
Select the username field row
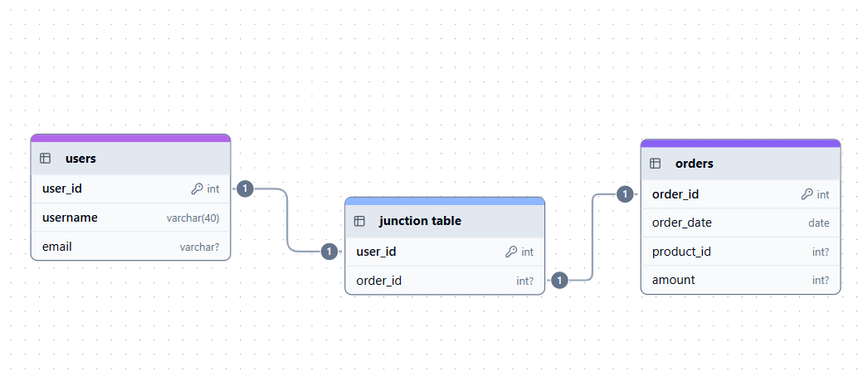tap(130, 218)
